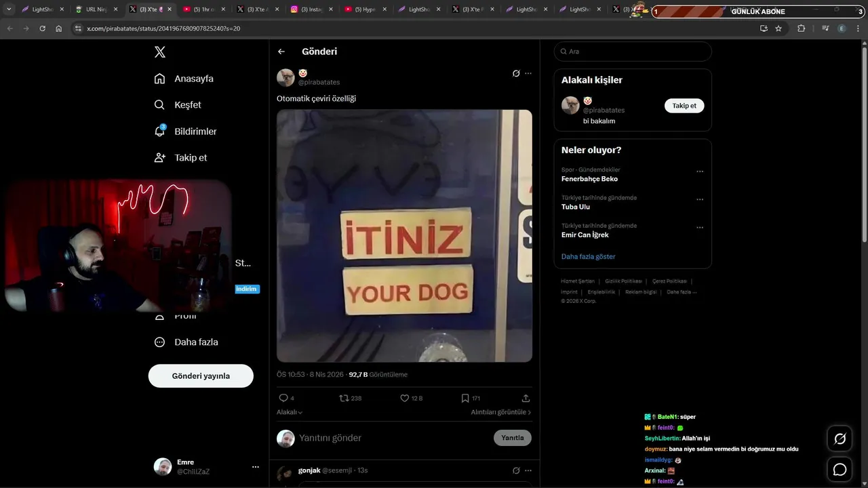This screenshot has width=868, height=488.
Task: Bookmark the post with 171 bookmarks
Action: click(465, 399)
